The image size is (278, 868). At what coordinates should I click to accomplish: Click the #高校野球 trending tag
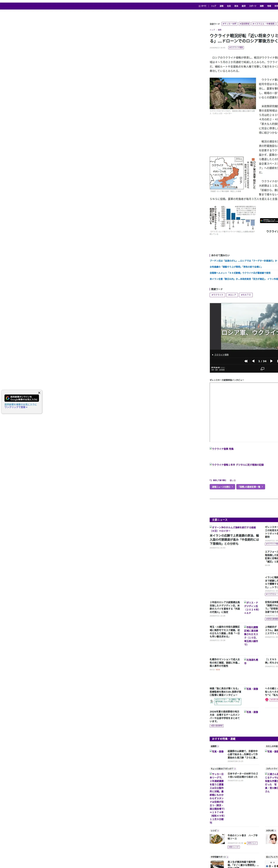tap(245, 24)
